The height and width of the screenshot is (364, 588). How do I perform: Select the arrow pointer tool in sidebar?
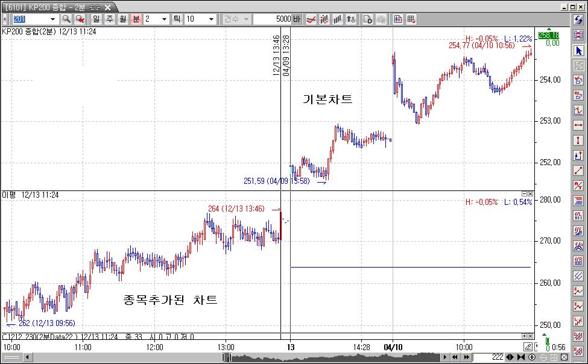tap(578, 50)
